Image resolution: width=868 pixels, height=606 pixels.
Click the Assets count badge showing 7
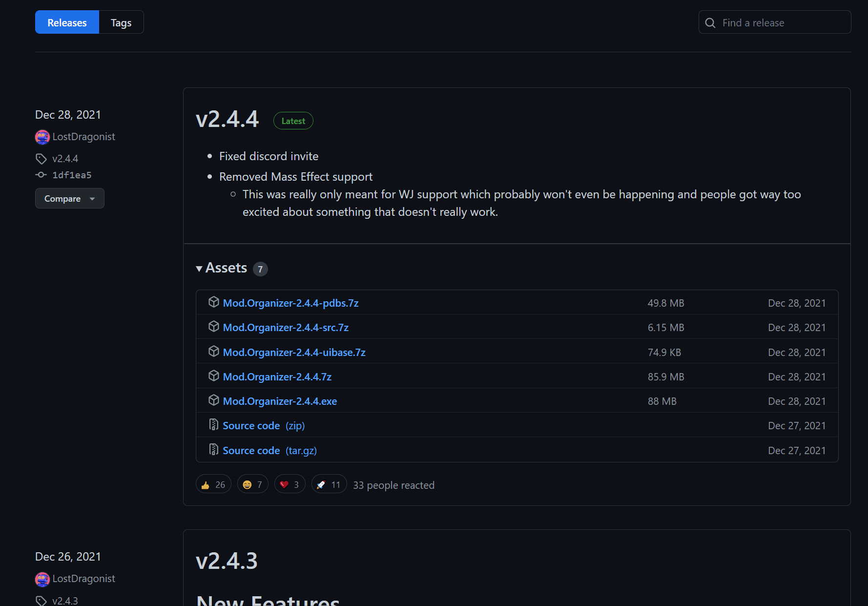[x=260, y=269]
